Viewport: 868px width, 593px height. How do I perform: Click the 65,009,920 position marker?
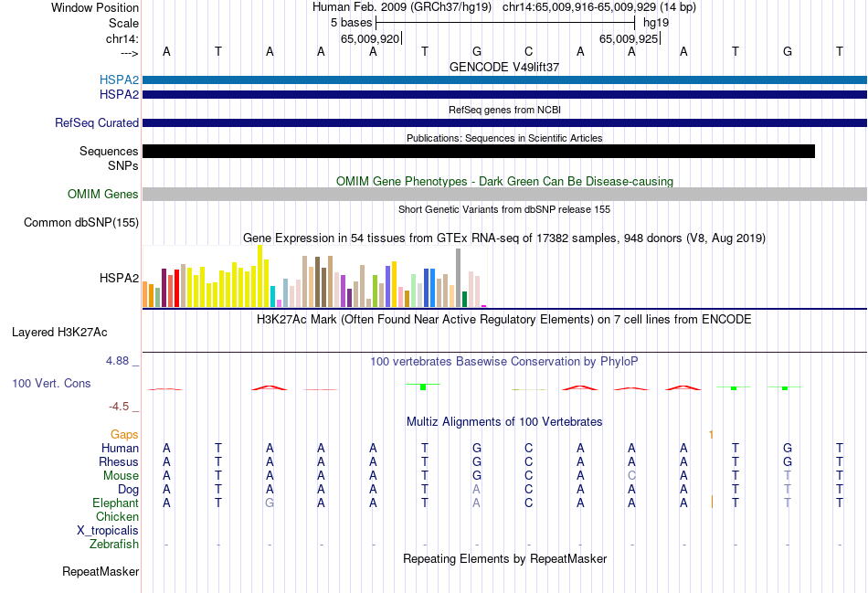click(x=372, y=38)
